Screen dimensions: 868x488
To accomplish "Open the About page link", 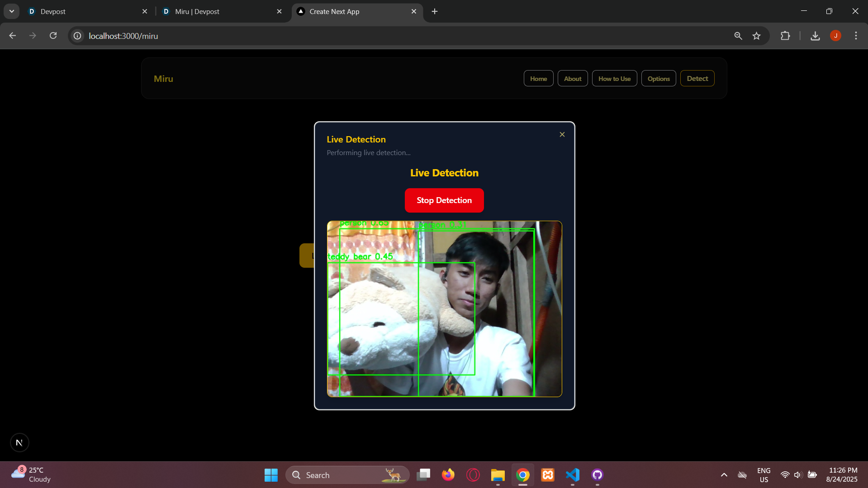I will point(573,79).
